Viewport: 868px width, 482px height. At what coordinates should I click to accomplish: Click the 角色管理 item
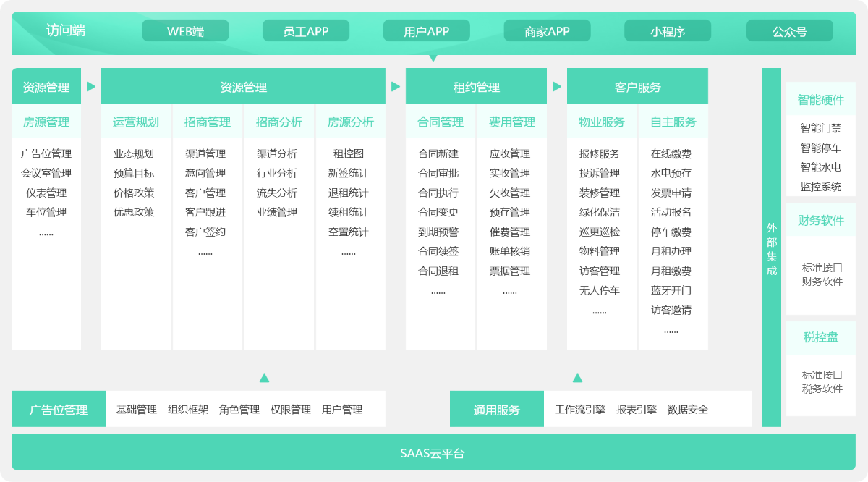tap(239, 410)
